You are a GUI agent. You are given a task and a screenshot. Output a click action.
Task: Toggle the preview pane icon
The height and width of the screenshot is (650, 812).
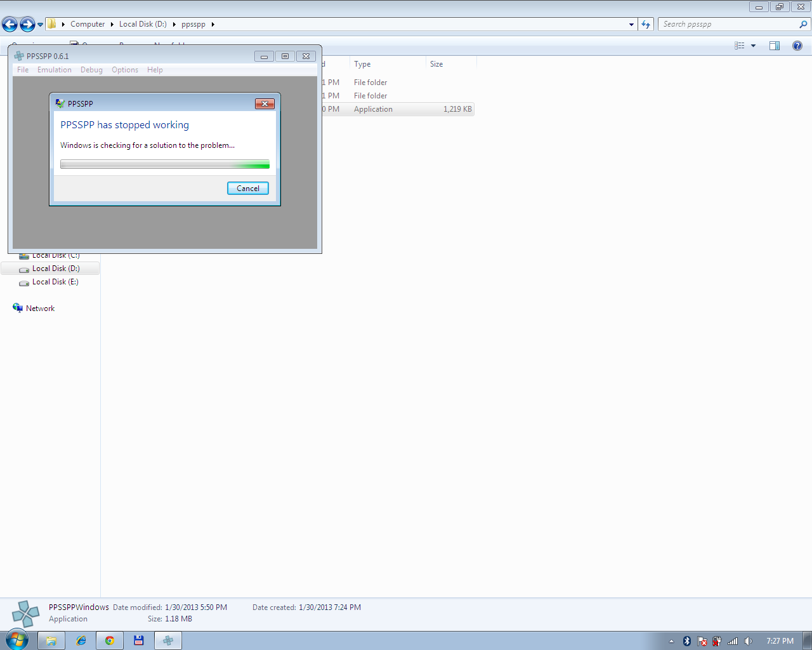(775, 46)
